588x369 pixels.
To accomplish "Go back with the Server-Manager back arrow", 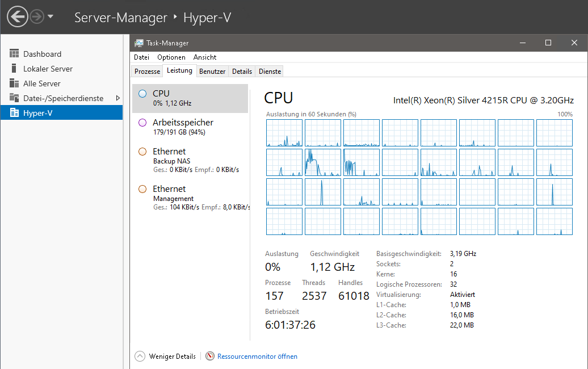I will (x=18, y=17).
